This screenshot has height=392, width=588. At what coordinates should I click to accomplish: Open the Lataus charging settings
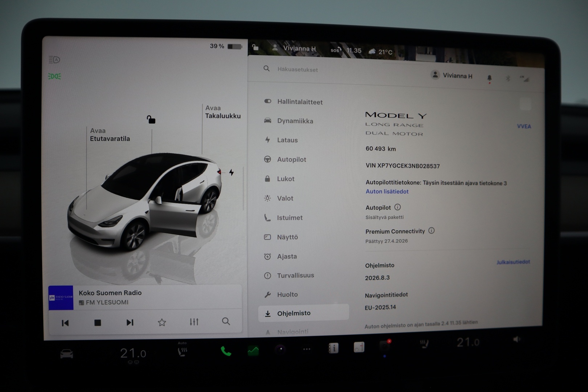point(287,140)
